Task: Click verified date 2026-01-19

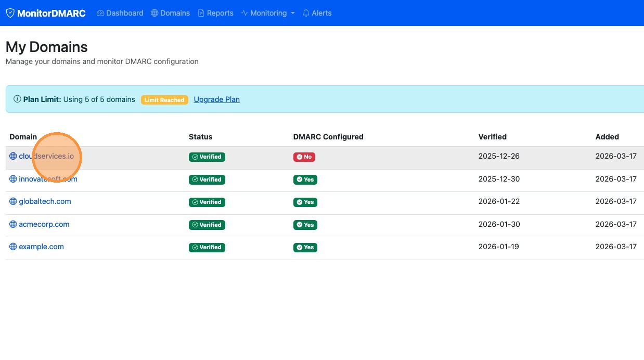Action: (499, 247)
